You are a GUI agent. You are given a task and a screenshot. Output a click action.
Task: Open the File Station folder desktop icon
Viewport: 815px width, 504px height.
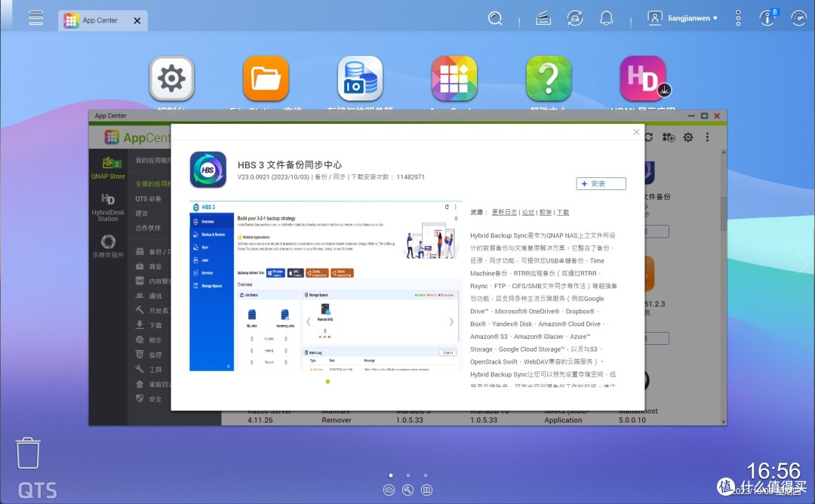(266, 78)
